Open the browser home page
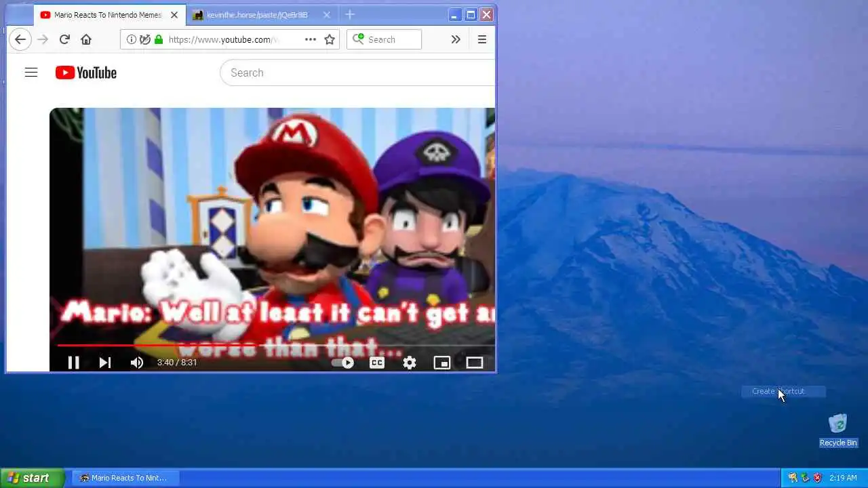Screen dimensions: 868x488 (x=86, y=39)
